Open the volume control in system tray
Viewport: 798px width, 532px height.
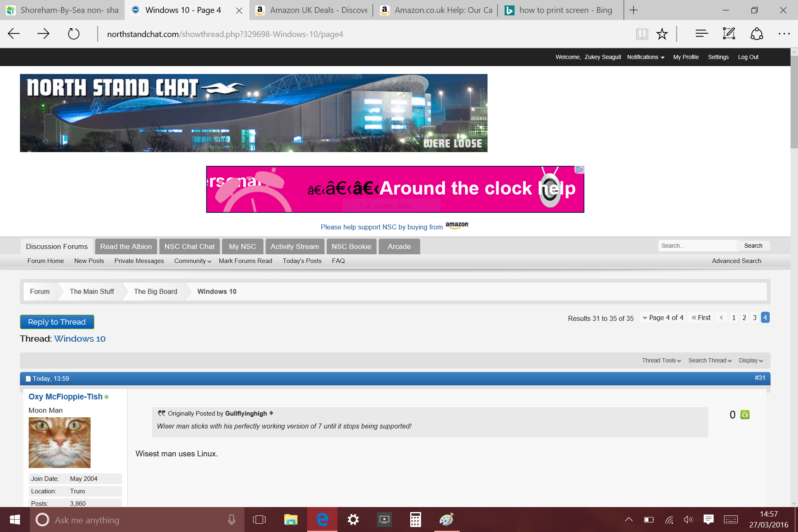pos(688,519)
